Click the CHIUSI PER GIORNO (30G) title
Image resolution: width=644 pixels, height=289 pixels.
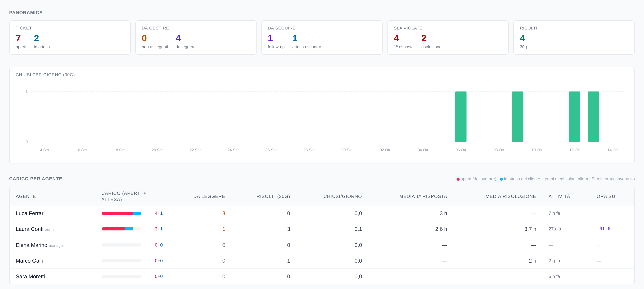45,75
